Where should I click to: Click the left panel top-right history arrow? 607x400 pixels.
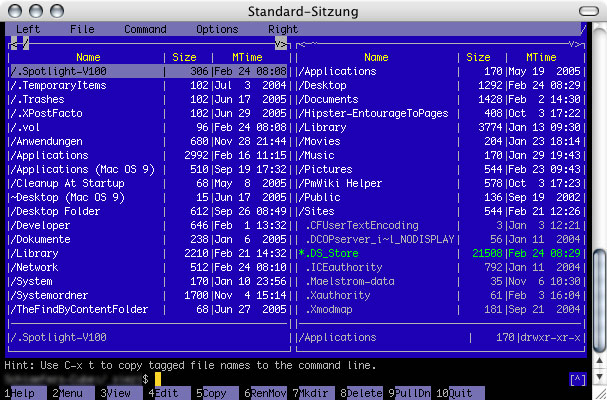point(282,44)
